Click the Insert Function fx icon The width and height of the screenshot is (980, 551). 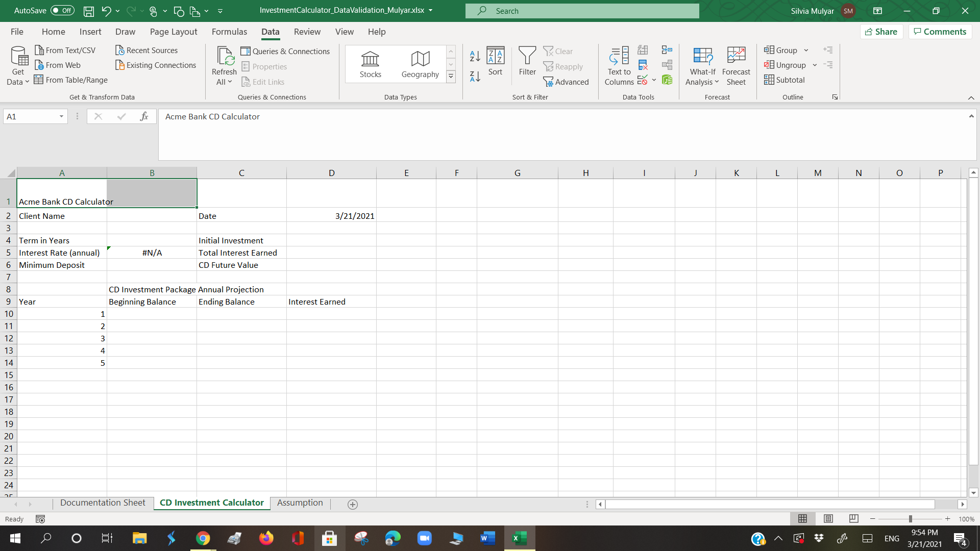[x=144, y=117]
